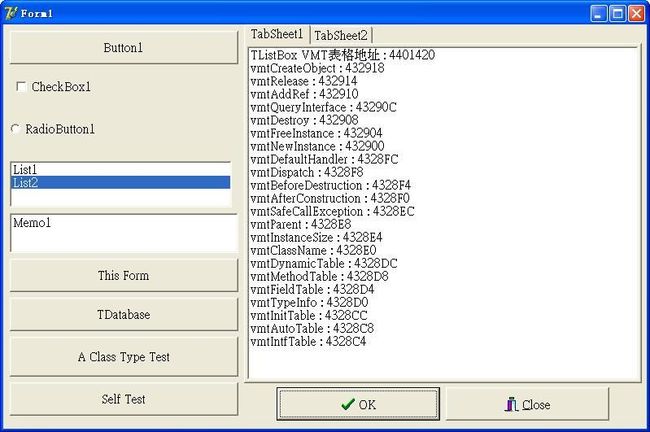Select vmtAfterConstruction : 4328F0 row
650x432 pixels.
tap(443, 198)
